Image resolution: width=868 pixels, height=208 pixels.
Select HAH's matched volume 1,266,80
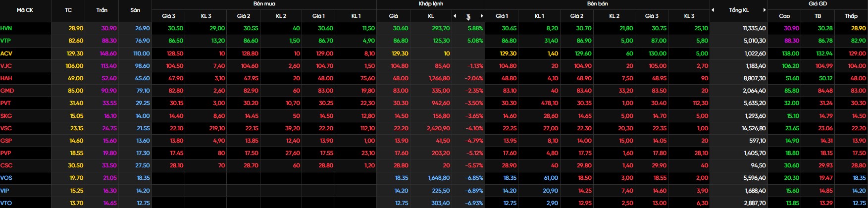(439, 78)
